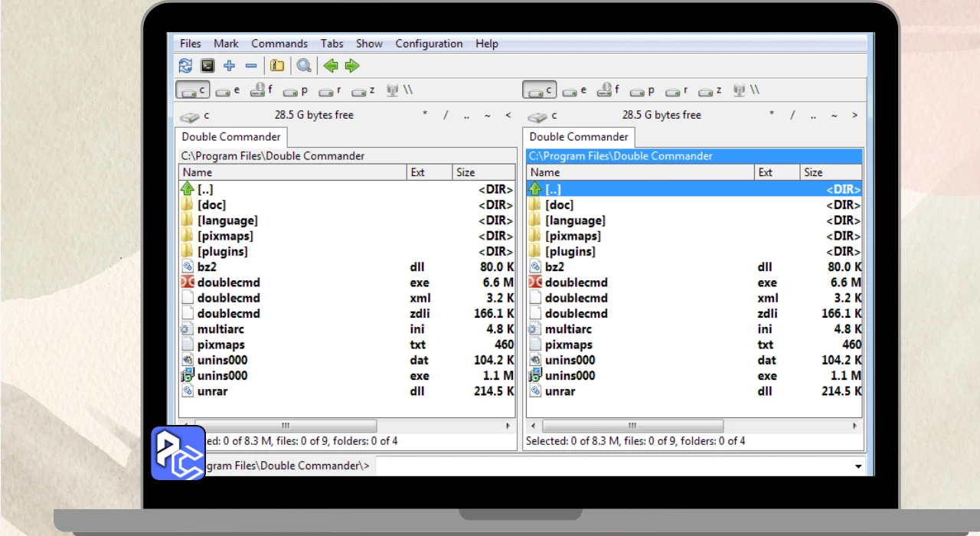Switch to the right Double Commander tab

pyautogui.click(x=578, y=137)
